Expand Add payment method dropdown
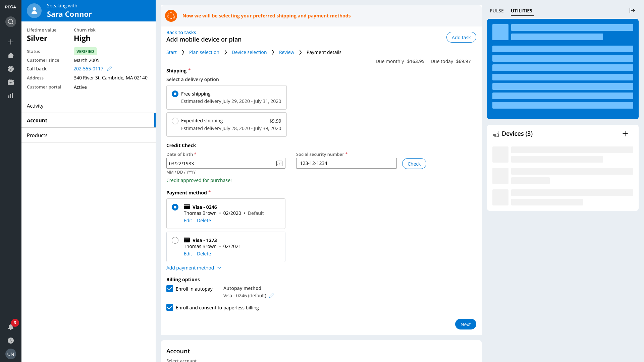This screenshot has width=644, height=362. click(194, 268)
